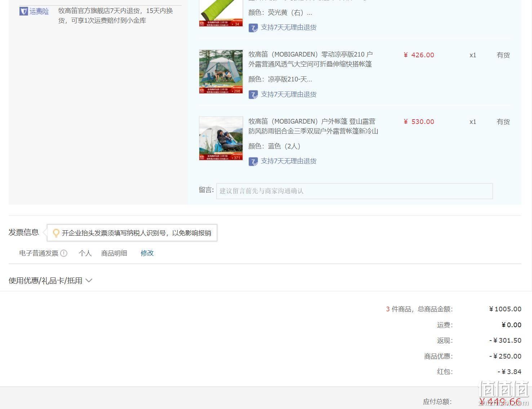Click 有货 status of 426.00 tent
The width and height of the screenshot is (532, 409).
click(x=503, y=55)
